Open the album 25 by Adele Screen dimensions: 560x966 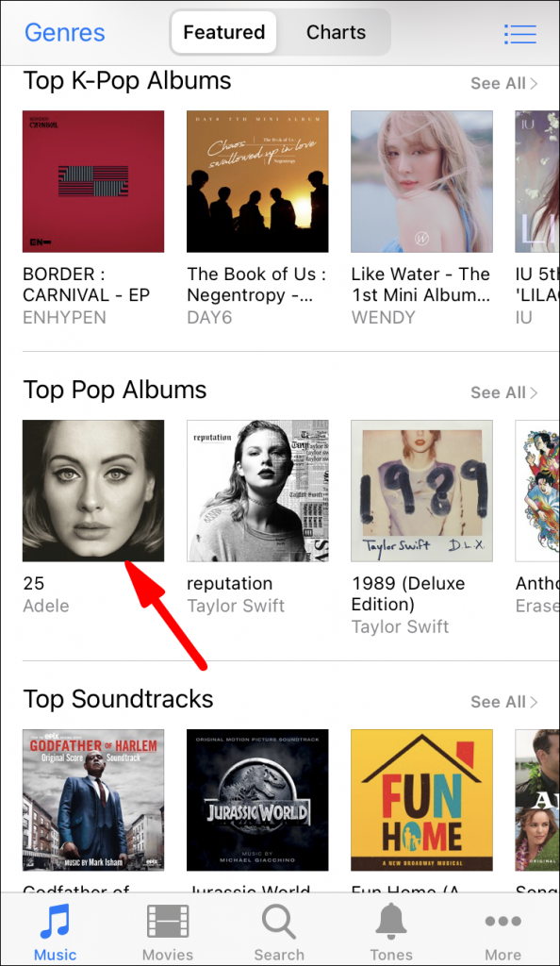[x=93, y=490]
